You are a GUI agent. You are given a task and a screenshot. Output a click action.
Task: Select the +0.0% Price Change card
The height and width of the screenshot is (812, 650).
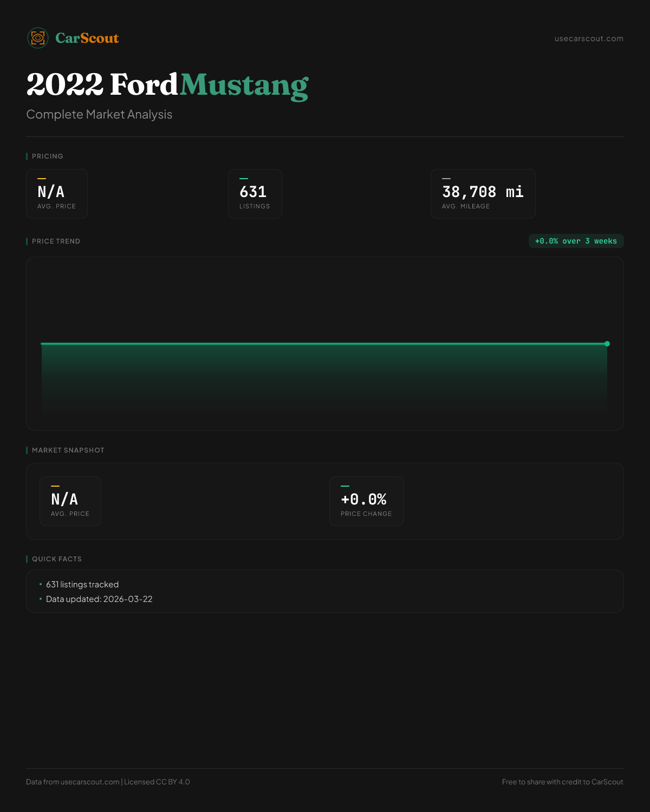(367, 501)
